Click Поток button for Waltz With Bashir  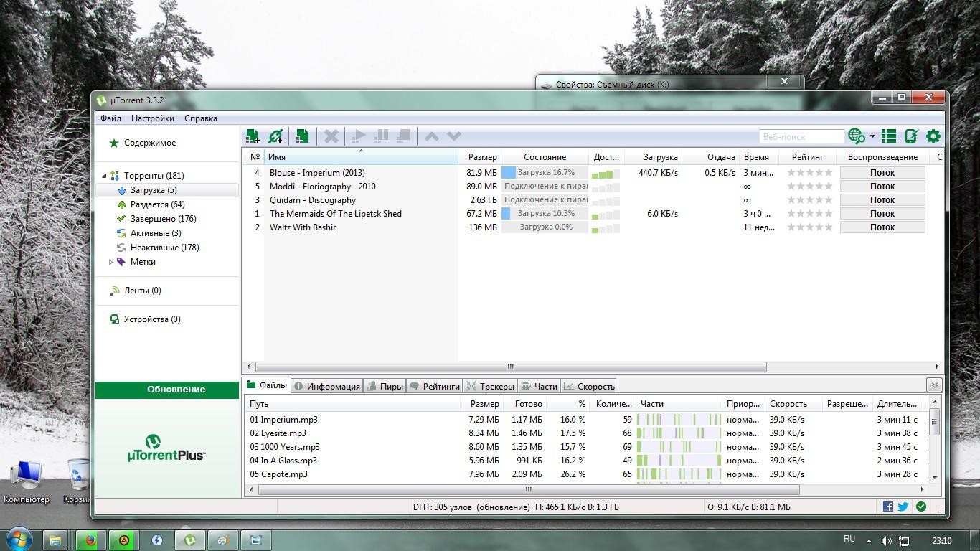click(x=882, y=227)
